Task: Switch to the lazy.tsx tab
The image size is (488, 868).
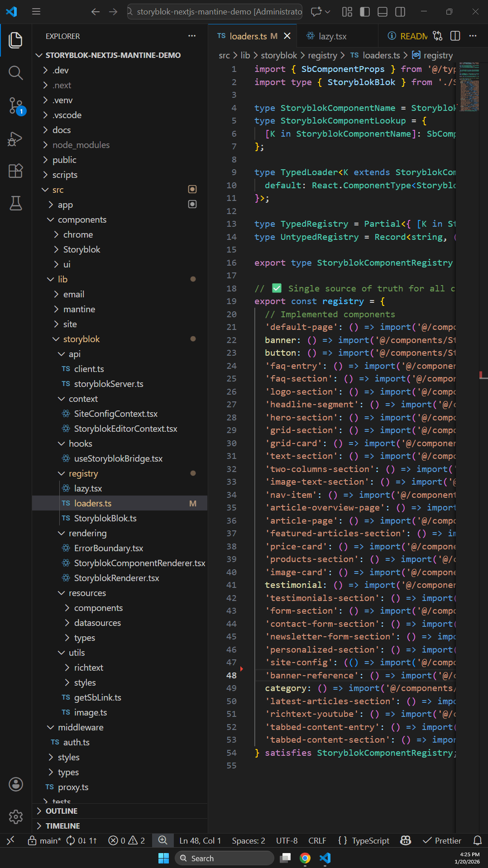Action: click(332, 36)
